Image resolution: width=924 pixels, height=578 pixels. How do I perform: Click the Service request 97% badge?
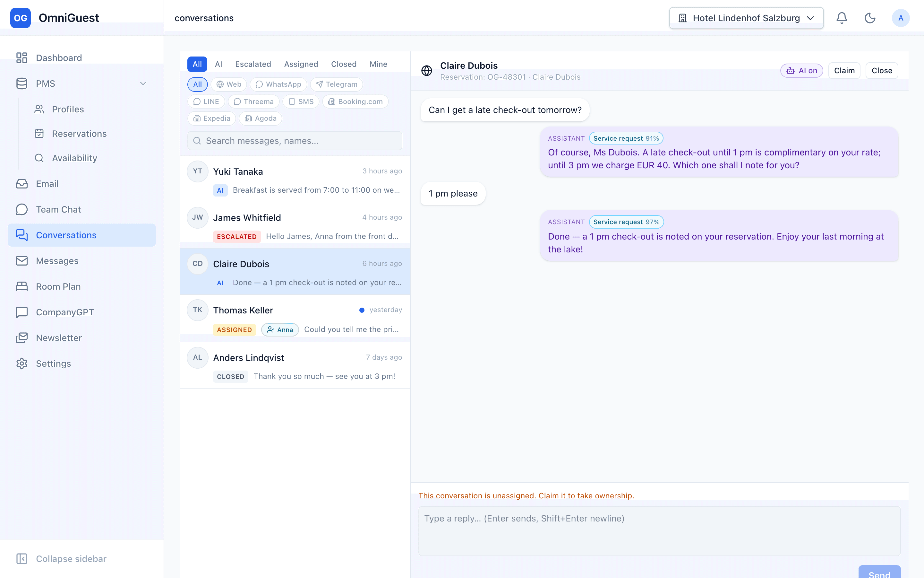[626, 222]
